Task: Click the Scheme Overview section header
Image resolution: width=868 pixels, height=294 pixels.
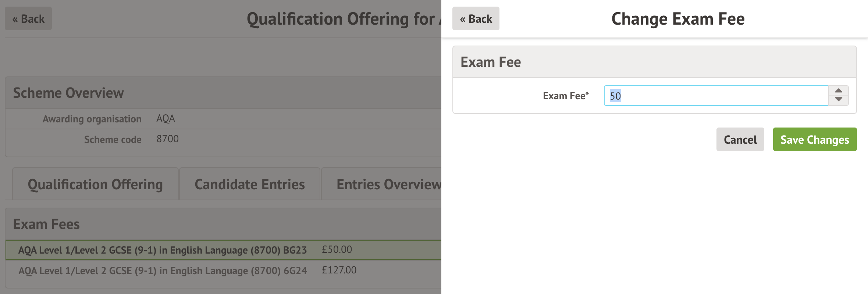Action: click(x=68, y=93)
